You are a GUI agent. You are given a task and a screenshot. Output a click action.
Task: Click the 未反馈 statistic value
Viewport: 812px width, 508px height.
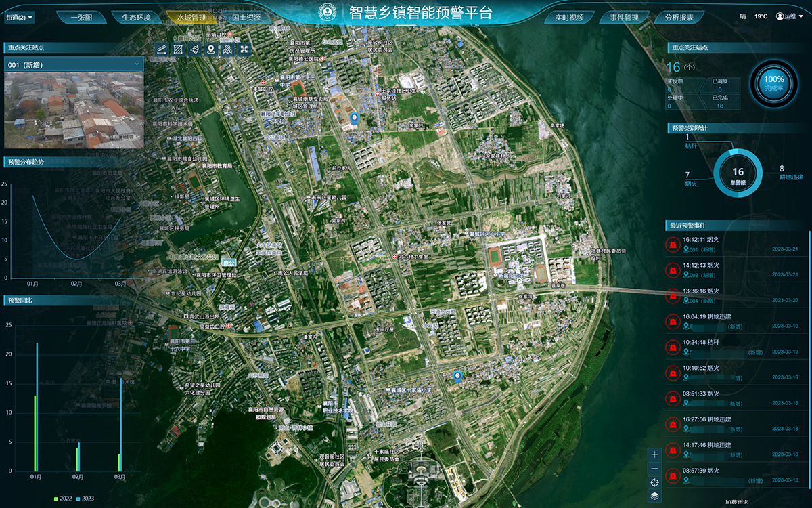[671, 89]
